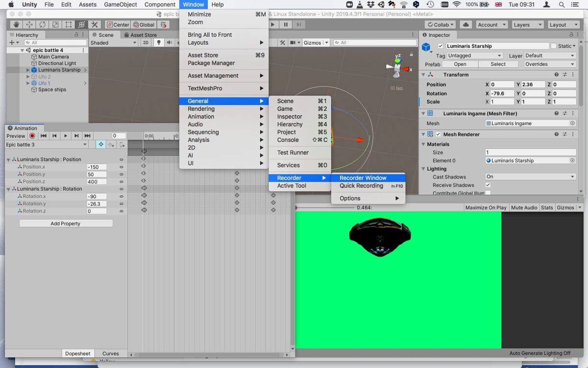Open the Collab button

[441, 25]
